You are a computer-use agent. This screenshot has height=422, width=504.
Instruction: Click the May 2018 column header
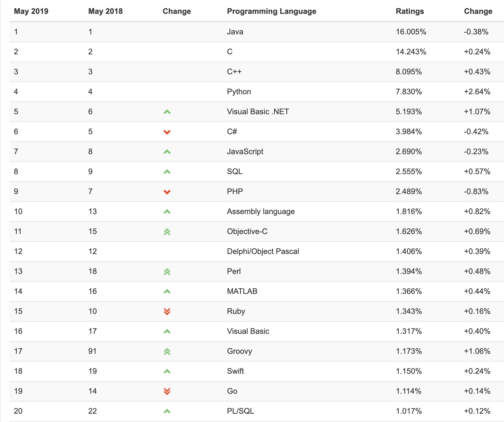pos(105,11)
